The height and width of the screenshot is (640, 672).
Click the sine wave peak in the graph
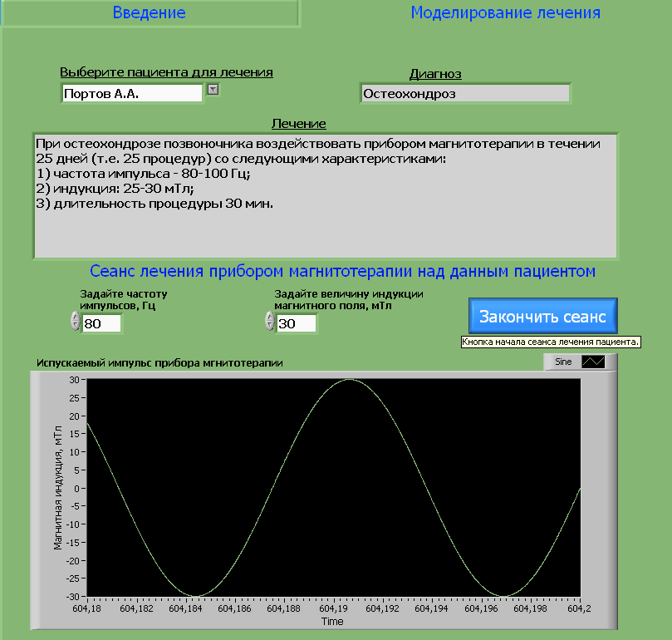[350, 379]
